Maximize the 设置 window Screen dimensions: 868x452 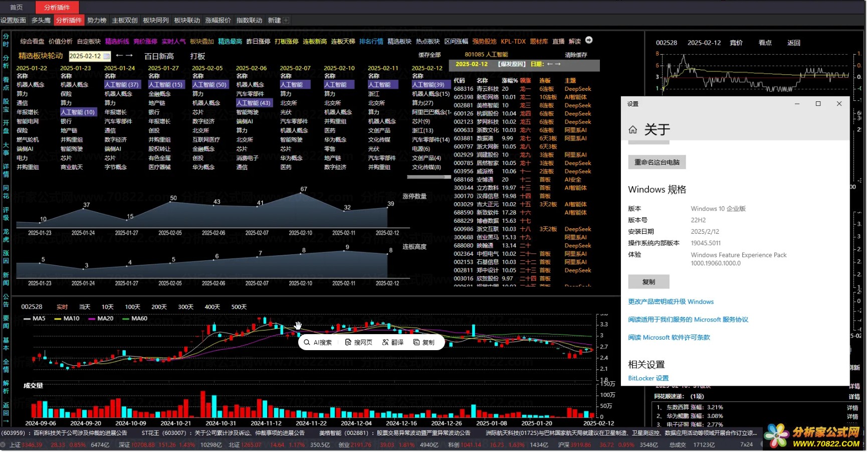[818, 104]
